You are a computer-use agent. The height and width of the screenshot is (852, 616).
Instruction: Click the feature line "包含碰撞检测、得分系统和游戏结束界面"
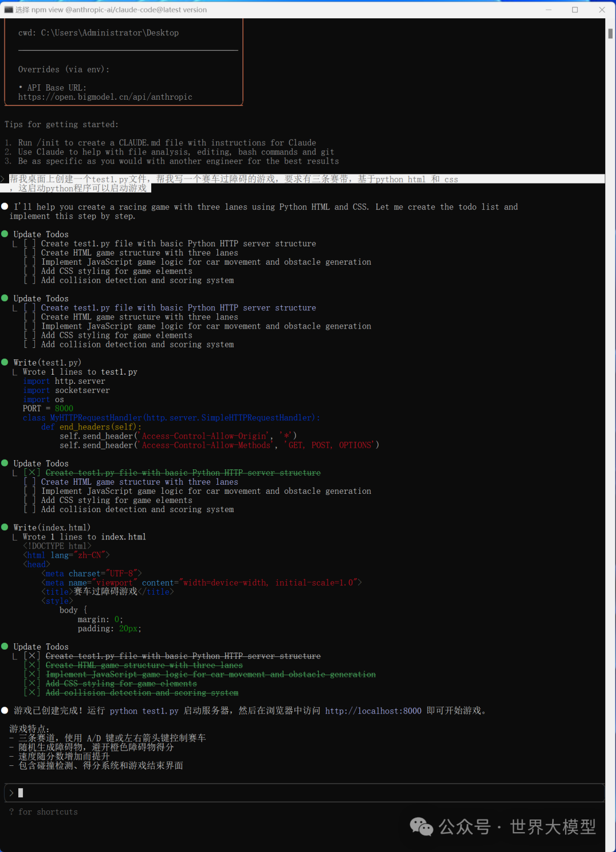coord(96,765)
